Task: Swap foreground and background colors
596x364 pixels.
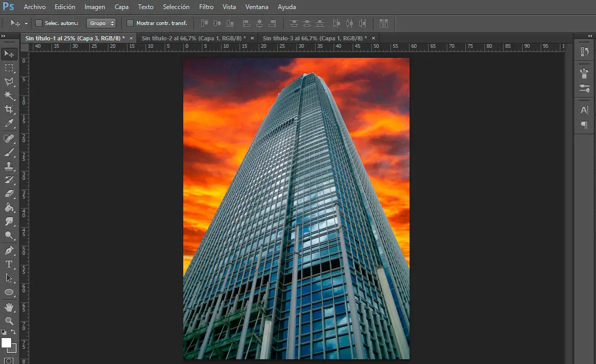Action: point(14,332)
